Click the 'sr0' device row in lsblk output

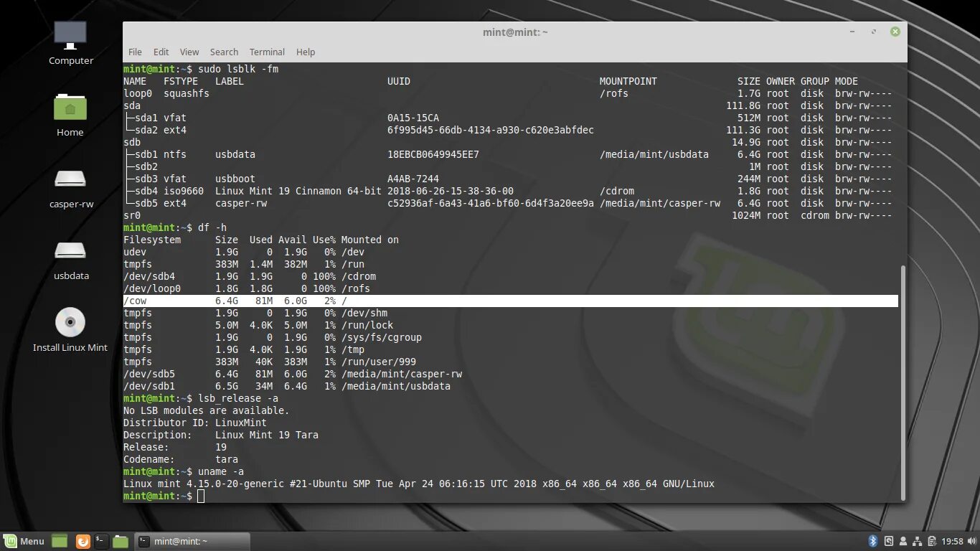(508, 215)
